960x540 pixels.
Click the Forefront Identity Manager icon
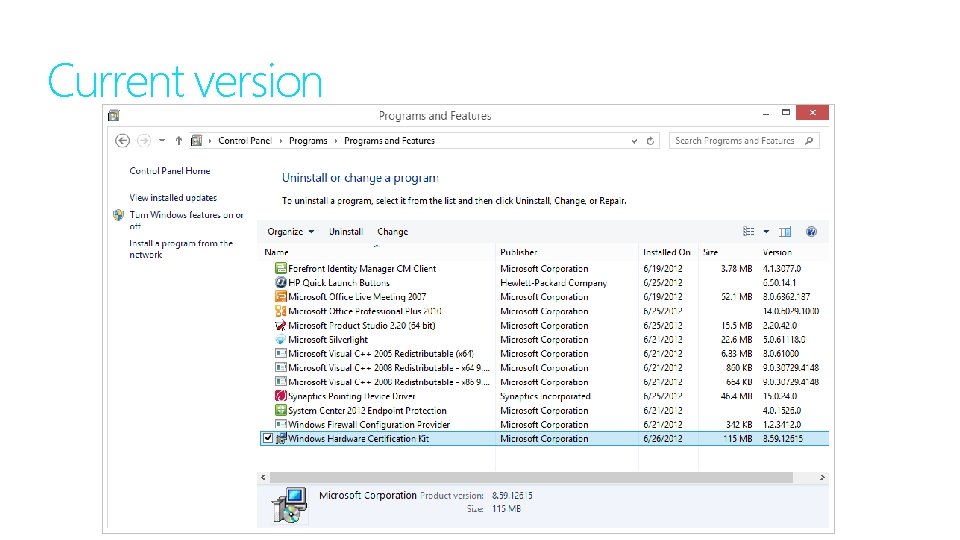pos(280,268)
